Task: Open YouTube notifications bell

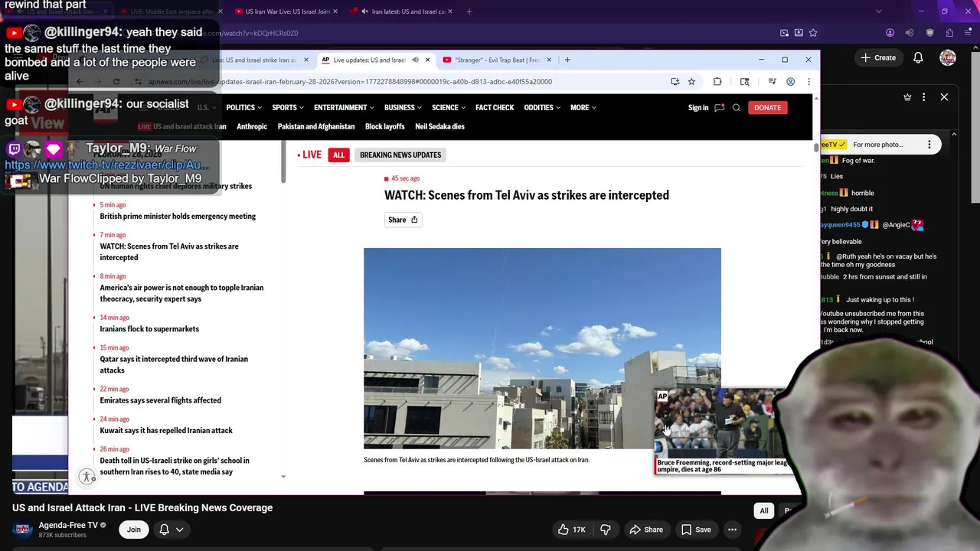Action: pos(918,57)
